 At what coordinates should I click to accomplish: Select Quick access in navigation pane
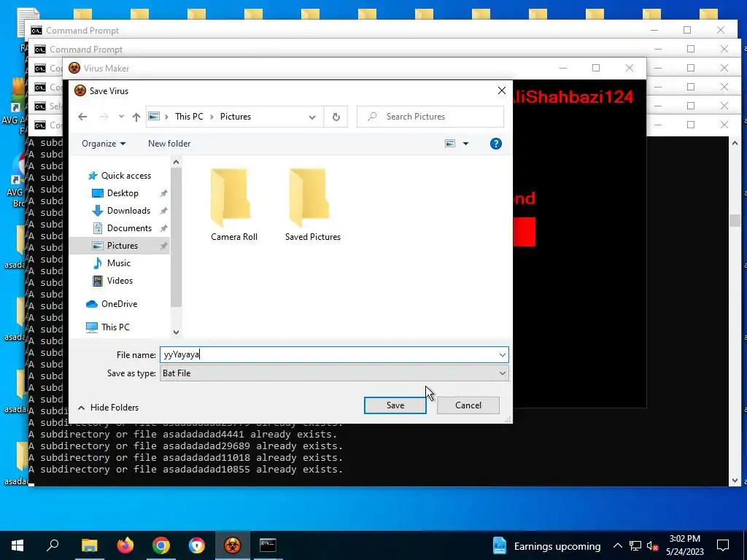pos(120,176)
